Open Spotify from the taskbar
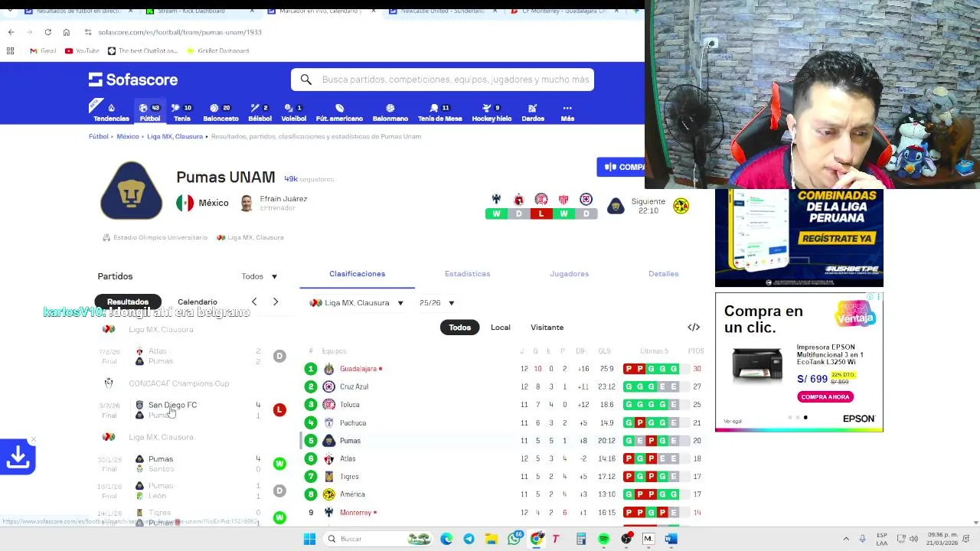The height and width of the screenshot is (551, 980). (x=604, y=539)
